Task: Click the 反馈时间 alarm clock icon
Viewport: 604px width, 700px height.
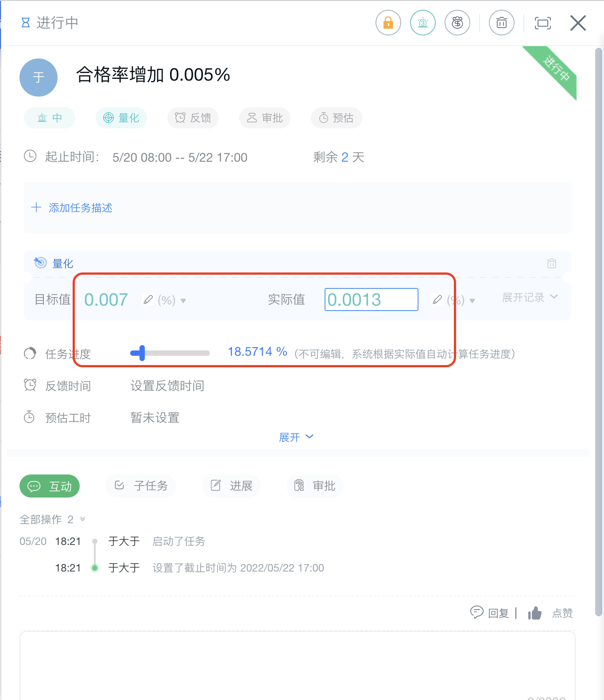Action: point(30,385)
